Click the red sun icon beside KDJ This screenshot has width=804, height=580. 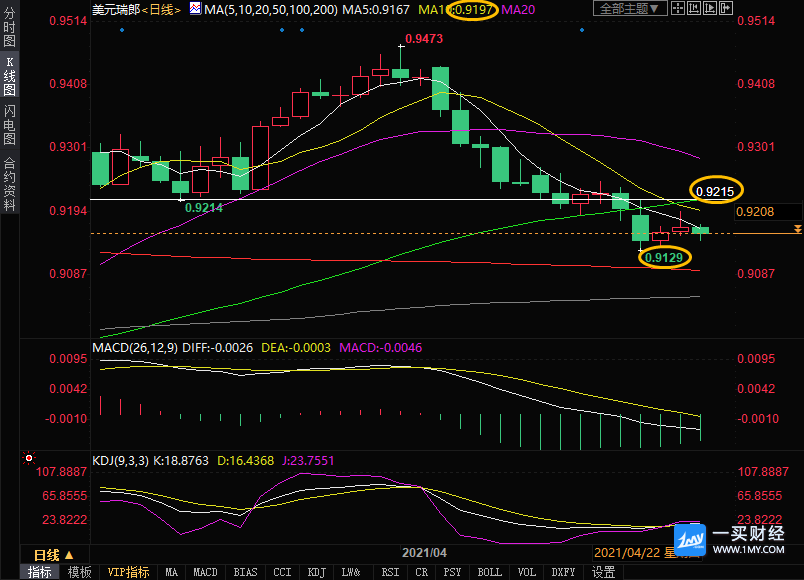29,458
